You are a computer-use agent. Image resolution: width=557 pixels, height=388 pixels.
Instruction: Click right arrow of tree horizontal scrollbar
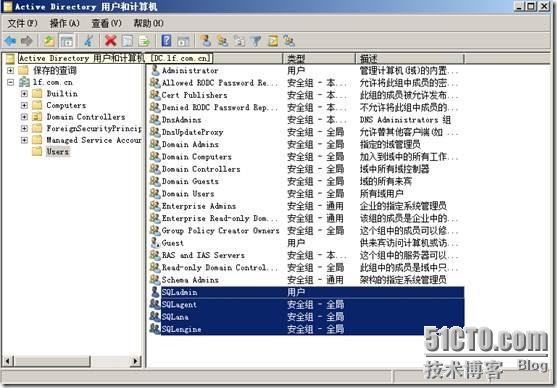135,362
